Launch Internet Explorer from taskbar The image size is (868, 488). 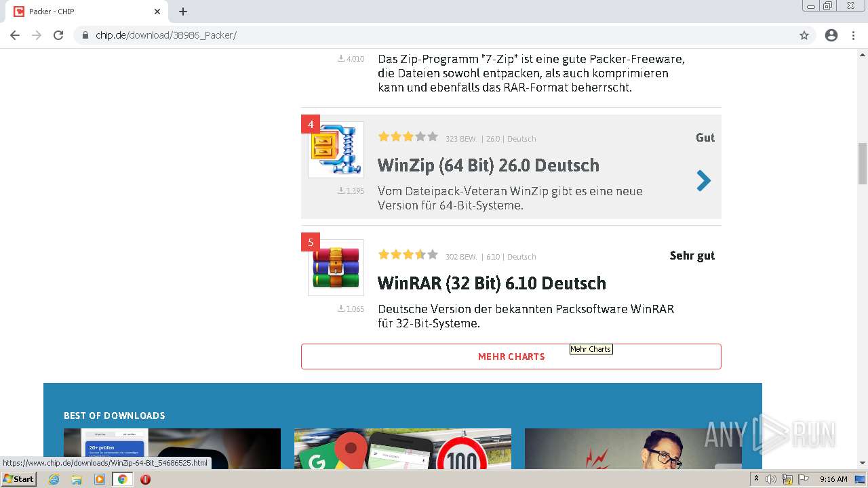click(54, 479)
